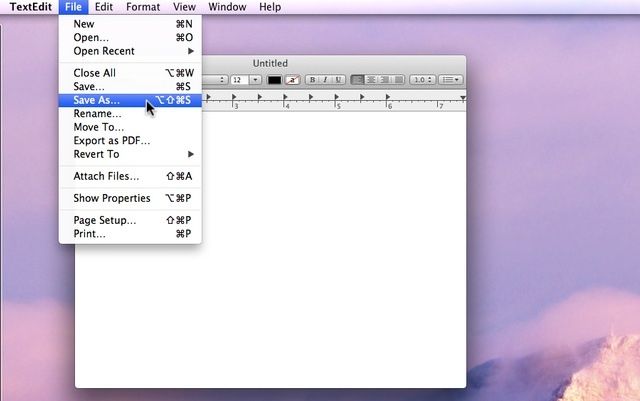Image resolution: width=640 pixels, height=401 pixels.
Task: Toggle Underline text style
Action: (x=339, y=79)
